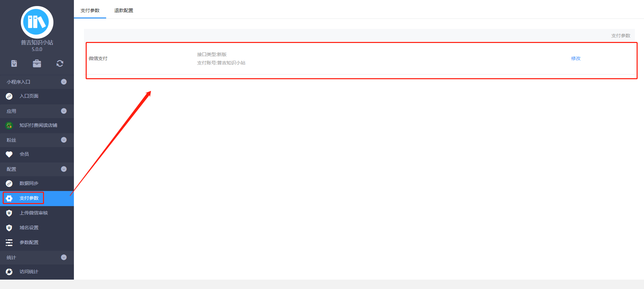Viewport: 644px width, 289px height.
Task: Click heart icon beside 会员
Action: [x=9, y=154]
